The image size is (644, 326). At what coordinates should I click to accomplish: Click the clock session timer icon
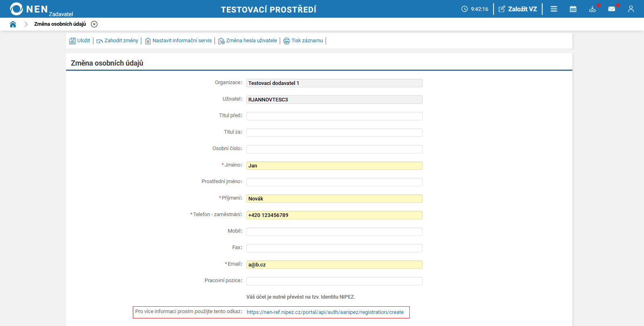464,9
